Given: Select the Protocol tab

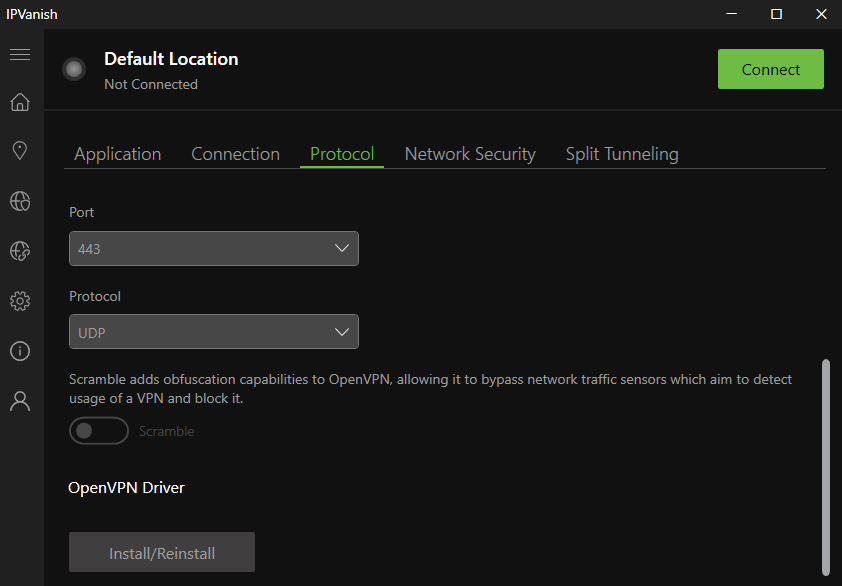Looking at the screenshot, I should pyautogui.click(x=342, y=154).
